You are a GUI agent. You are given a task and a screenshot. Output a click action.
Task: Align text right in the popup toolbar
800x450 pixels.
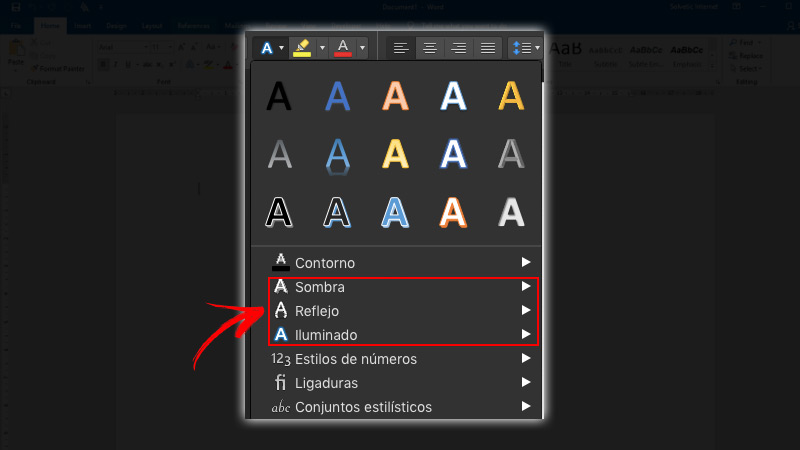(459, 48)
